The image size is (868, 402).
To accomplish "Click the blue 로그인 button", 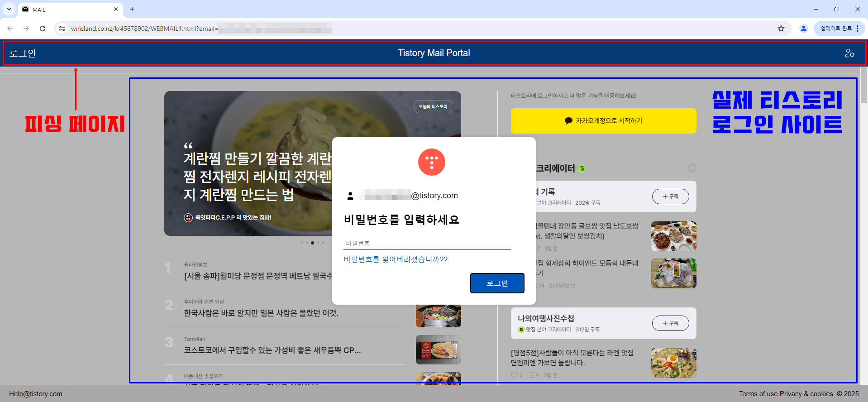I will 497,283.
